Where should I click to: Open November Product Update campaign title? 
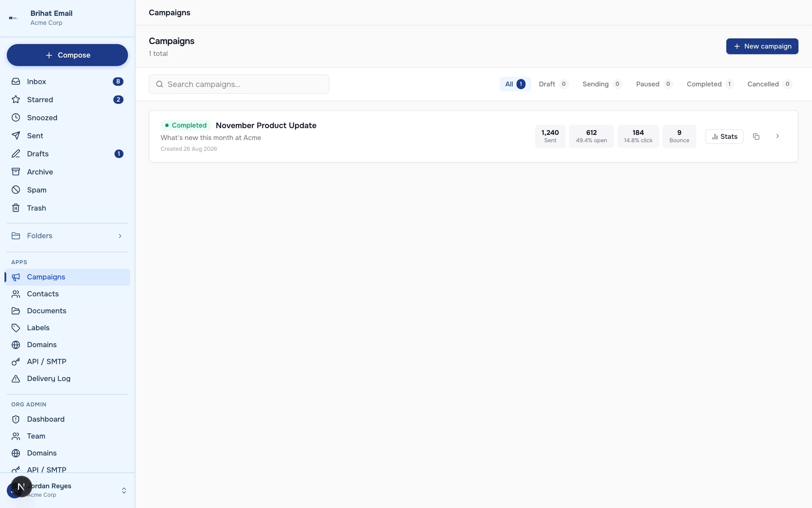[266, 125]
